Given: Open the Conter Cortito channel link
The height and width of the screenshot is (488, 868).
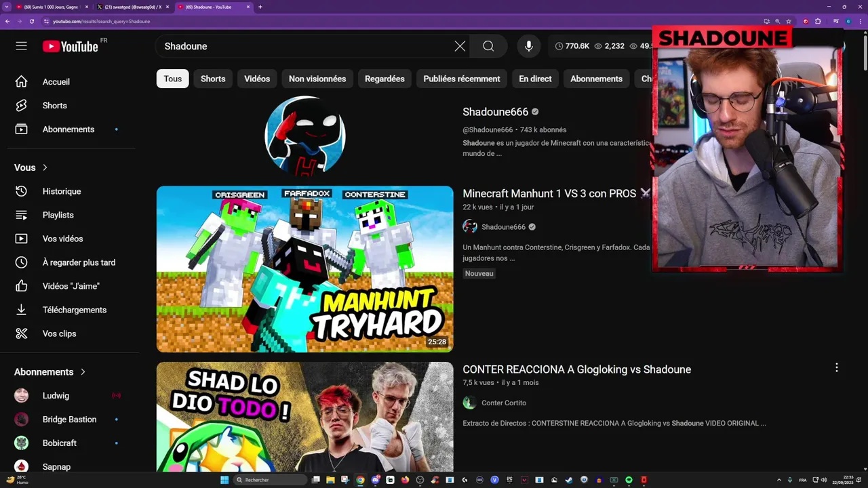Looking at the screenshot, I should (504, 403).
